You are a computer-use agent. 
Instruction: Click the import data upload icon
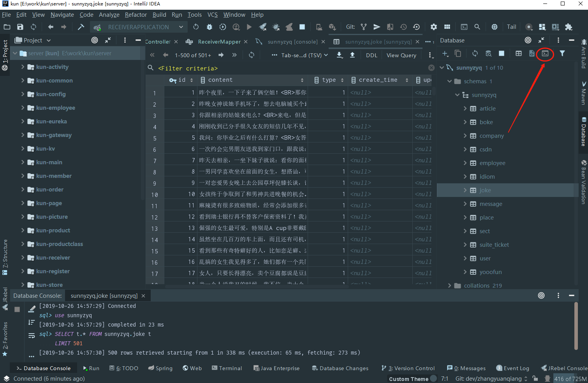352,55
